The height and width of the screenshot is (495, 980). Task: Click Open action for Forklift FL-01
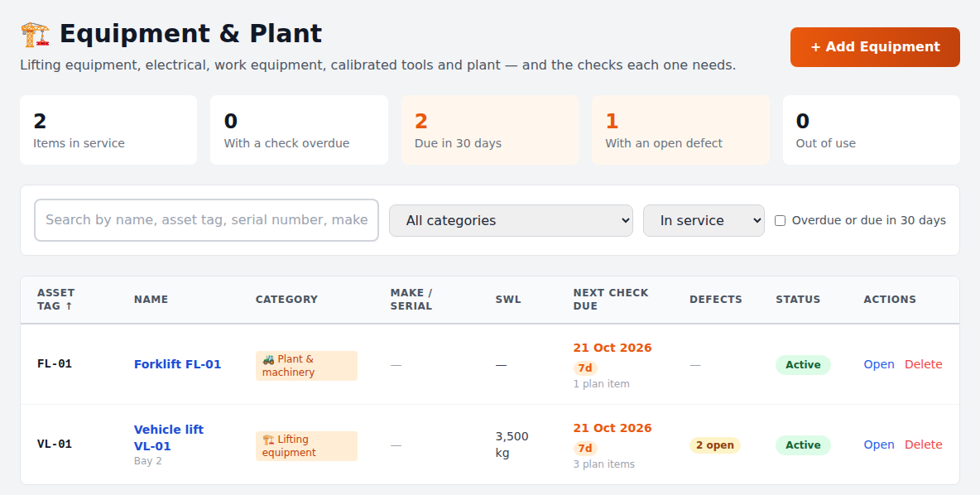879,364
